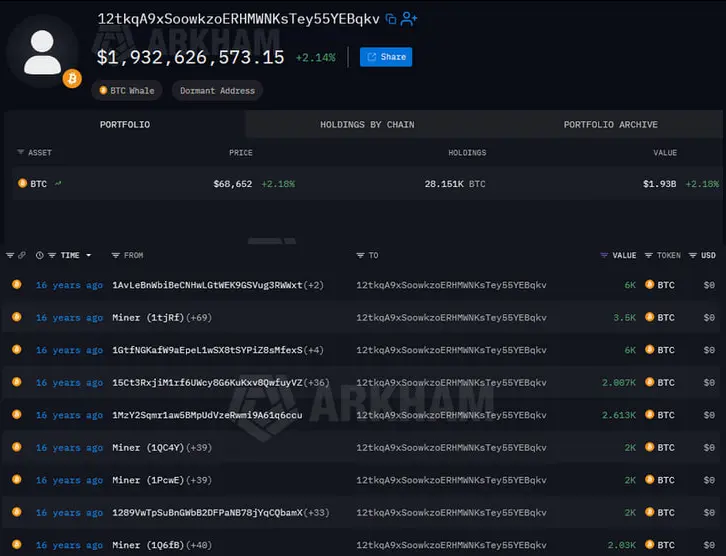Expand the (+39) senders beside Miner (1PcwE)
Screen dimensions: 726x556
(199, 480)
